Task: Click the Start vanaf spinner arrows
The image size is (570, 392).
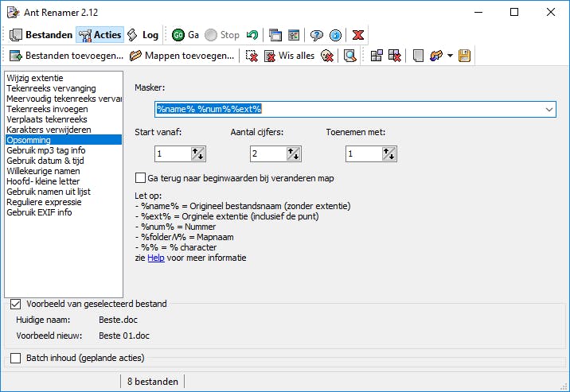Action: pos(198,154)
